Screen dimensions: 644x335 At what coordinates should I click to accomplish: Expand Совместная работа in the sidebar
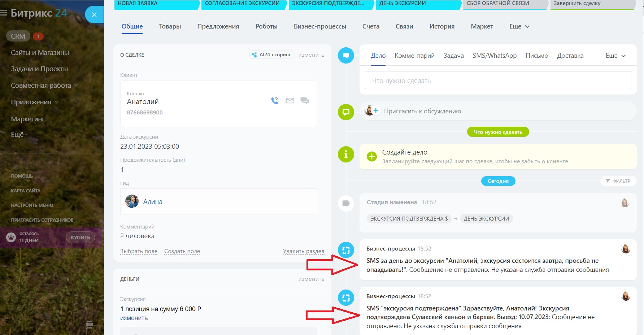[x=44, y=86]
